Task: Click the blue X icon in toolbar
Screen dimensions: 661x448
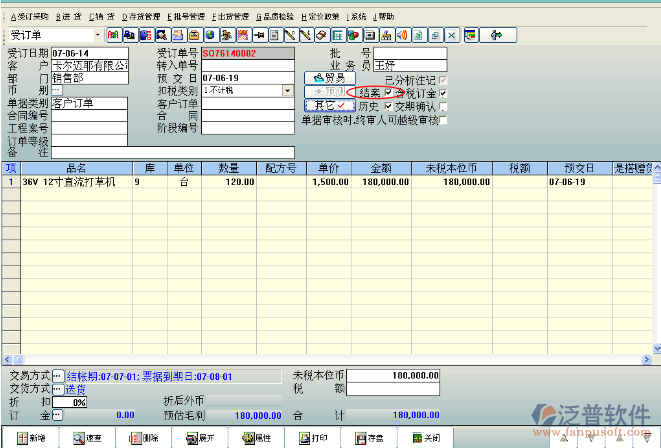Action: click(451, 35)
